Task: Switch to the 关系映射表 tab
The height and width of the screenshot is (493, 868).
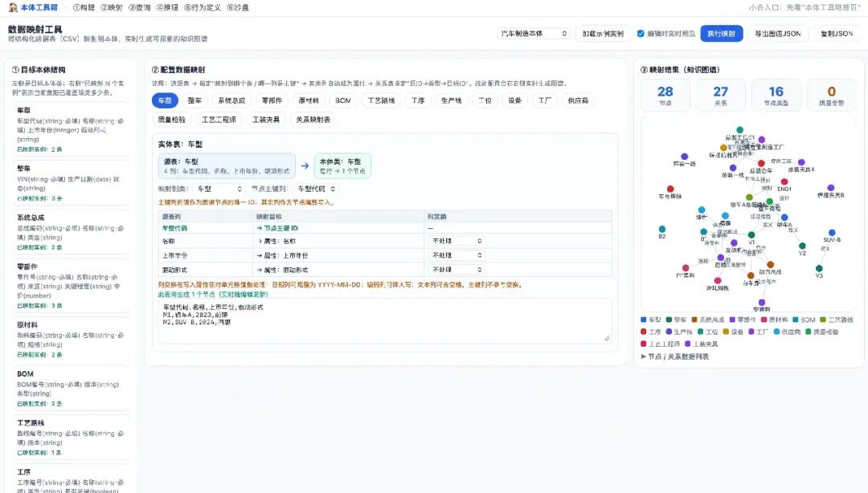Action: pos(313,120)
